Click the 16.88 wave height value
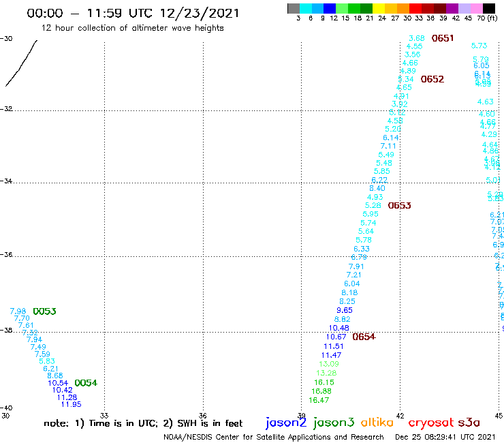504x443 pixels. coord(321,391)
